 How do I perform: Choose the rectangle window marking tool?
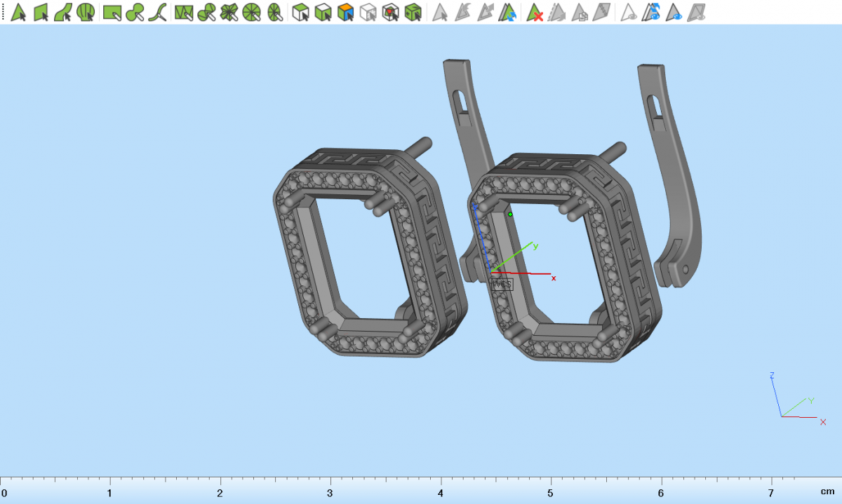point(112,12)
